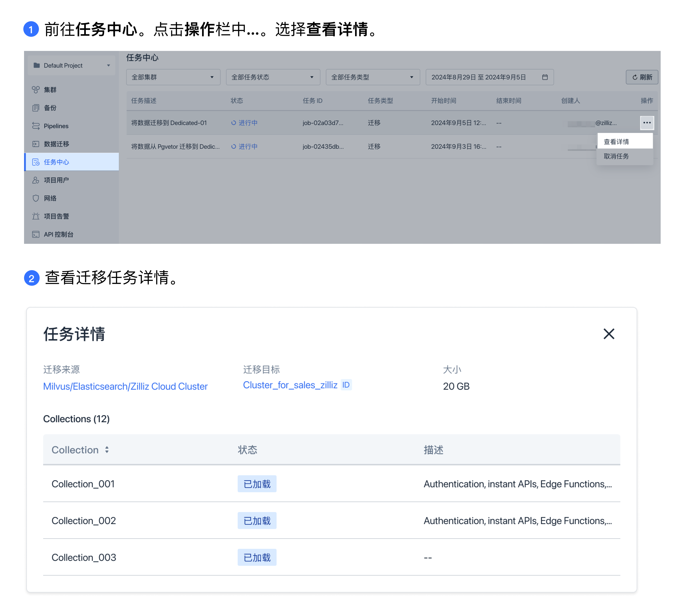
Task: Click the API 控制台 console icon
Action: click(x=36, y=234)
